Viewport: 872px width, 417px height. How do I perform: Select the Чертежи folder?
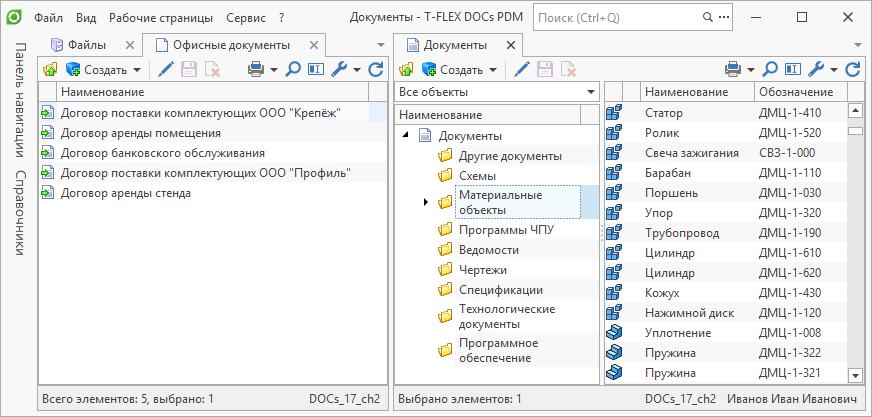(x=483, y=270)
